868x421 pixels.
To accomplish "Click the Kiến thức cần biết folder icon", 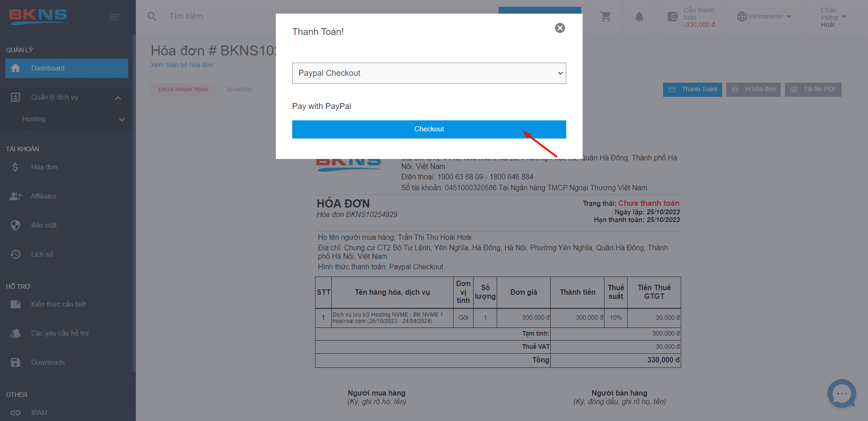I will pos(15,304).
